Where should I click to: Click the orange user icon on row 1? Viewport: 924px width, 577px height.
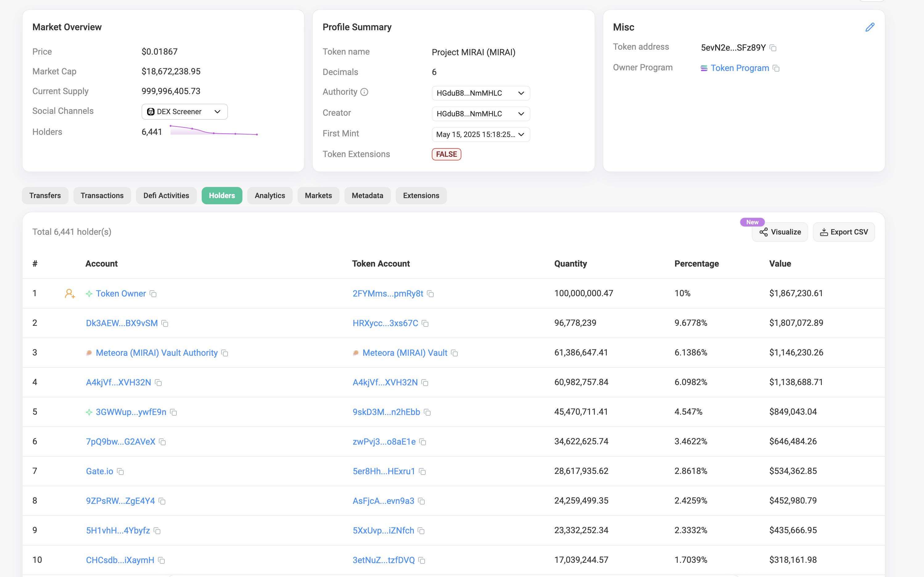click(69, 293)
